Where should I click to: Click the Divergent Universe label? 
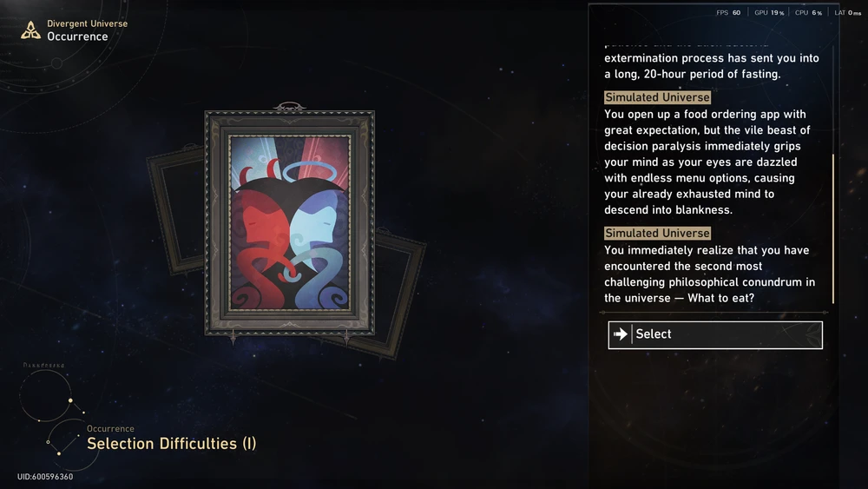pyautogui.click(x=88, y=23)
